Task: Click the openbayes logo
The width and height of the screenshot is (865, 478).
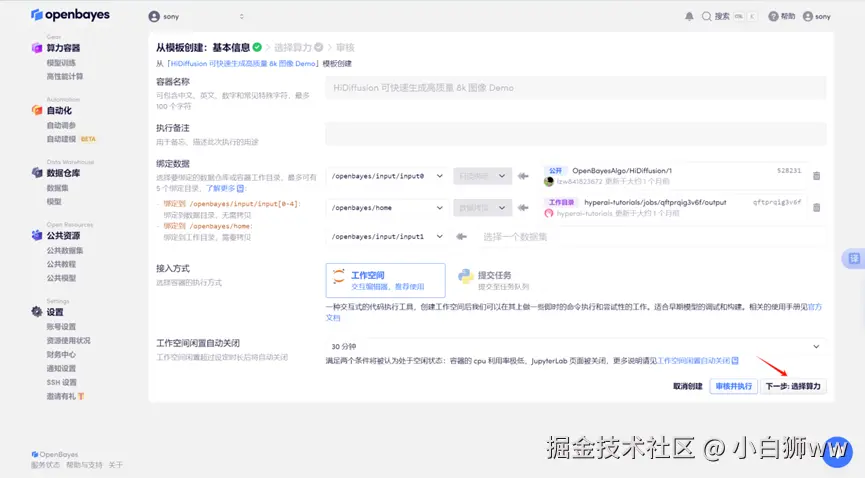Action: click(70, 15)
